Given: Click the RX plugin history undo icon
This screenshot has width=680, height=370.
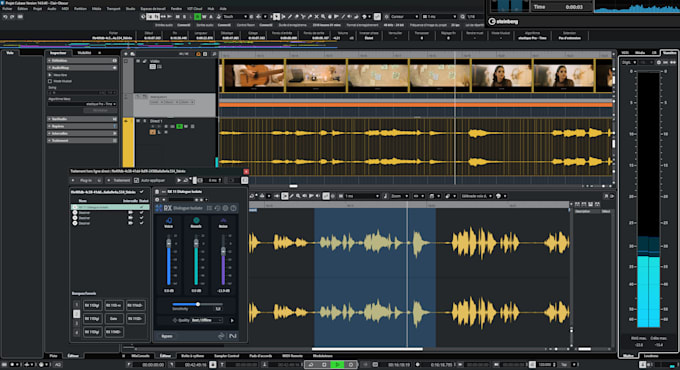Looking at the screenshot, I should point(217,208).
